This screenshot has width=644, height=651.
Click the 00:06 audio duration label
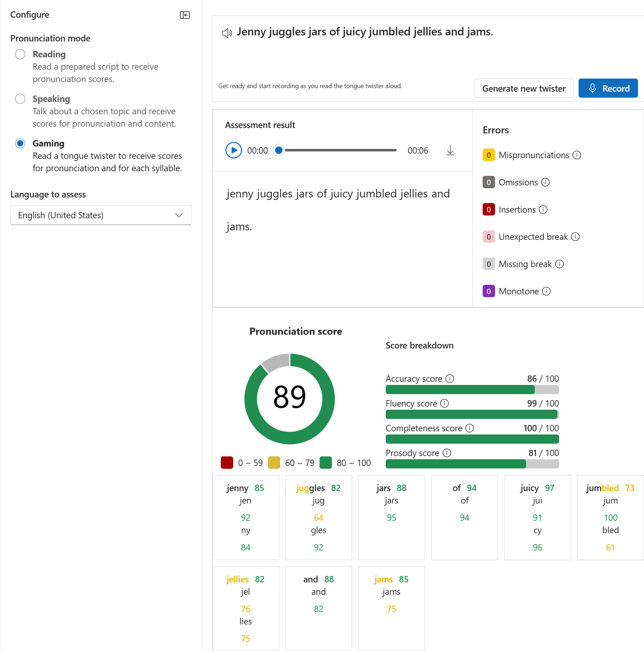(x=418, y=151)
